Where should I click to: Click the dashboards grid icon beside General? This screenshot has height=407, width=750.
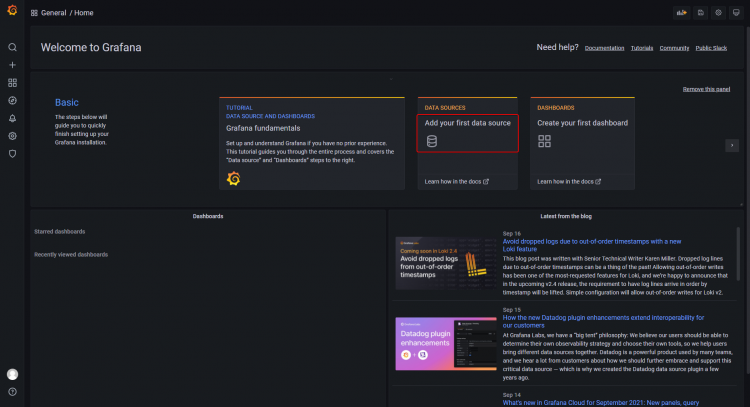coord(34,13)
